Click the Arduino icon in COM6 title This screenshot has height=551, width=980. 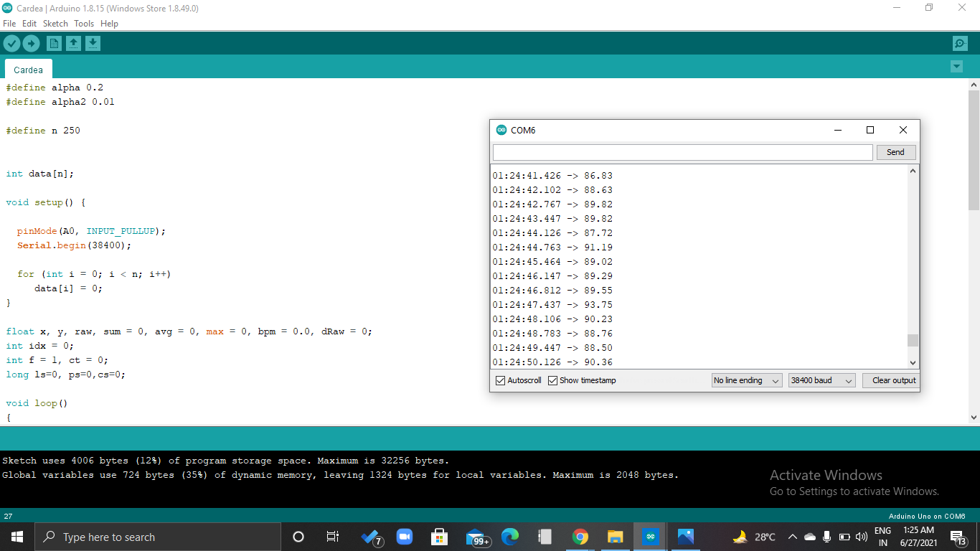click(501, 130)
